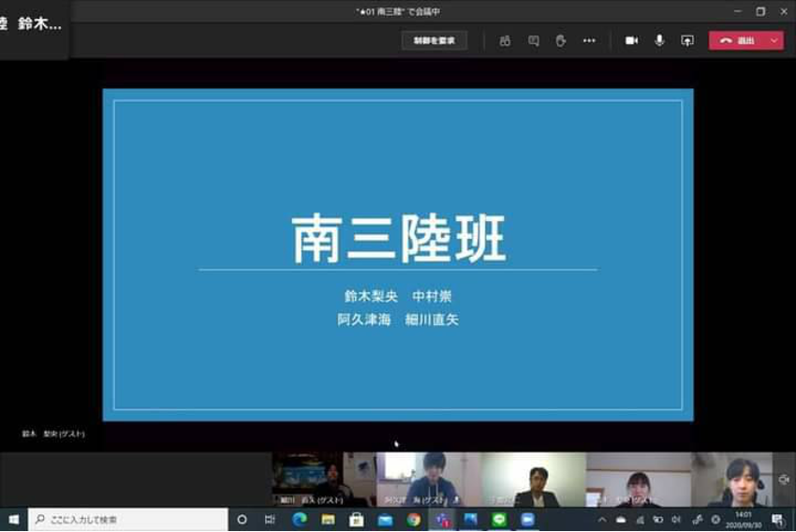Raise your hand in the meeting

coord(560,40)
